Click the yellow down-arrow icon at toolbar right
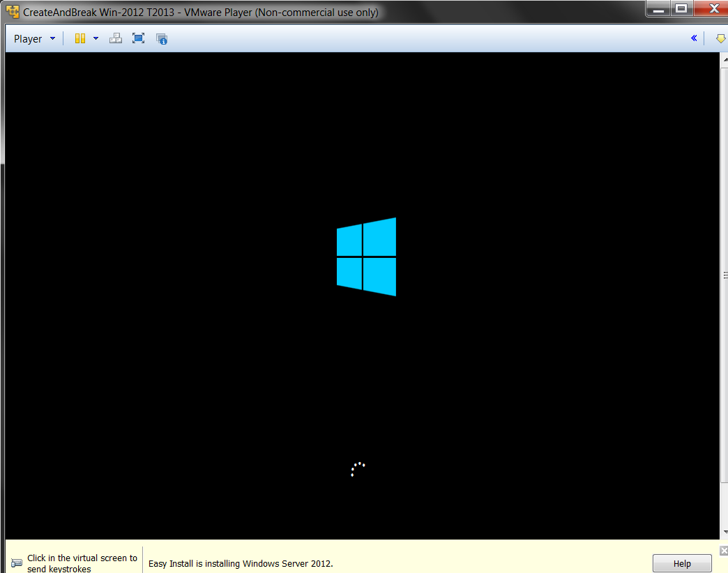Viewport: 728px width, 573px height. point(720,39)
